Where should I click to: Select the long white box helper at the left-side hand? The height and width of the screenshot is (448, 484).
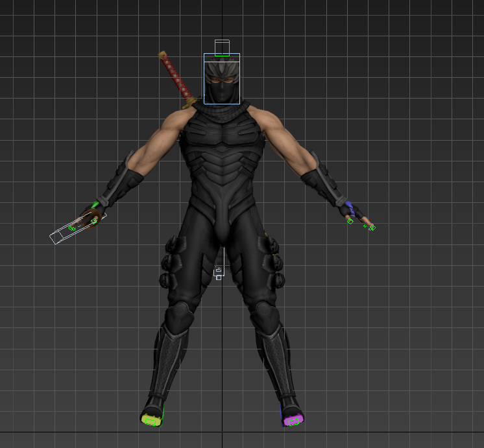(78, 228)
